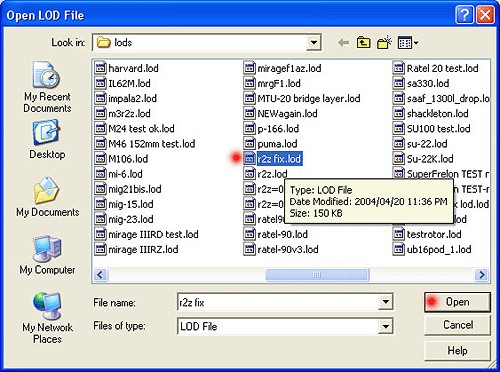Select highlighted file r2z fix.lod
The height and width of the screenshot is (372, 500).
coord(279,159)
